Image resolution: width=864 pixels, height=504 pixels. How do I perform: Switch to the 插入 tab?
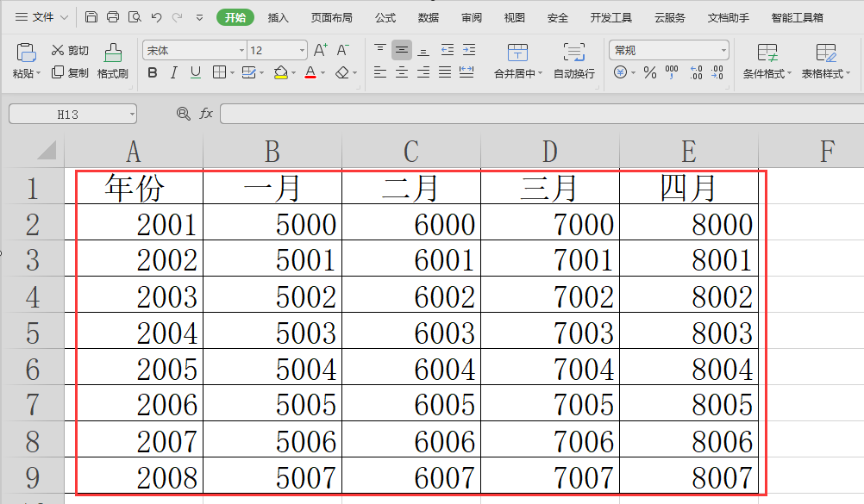(279, 17)
